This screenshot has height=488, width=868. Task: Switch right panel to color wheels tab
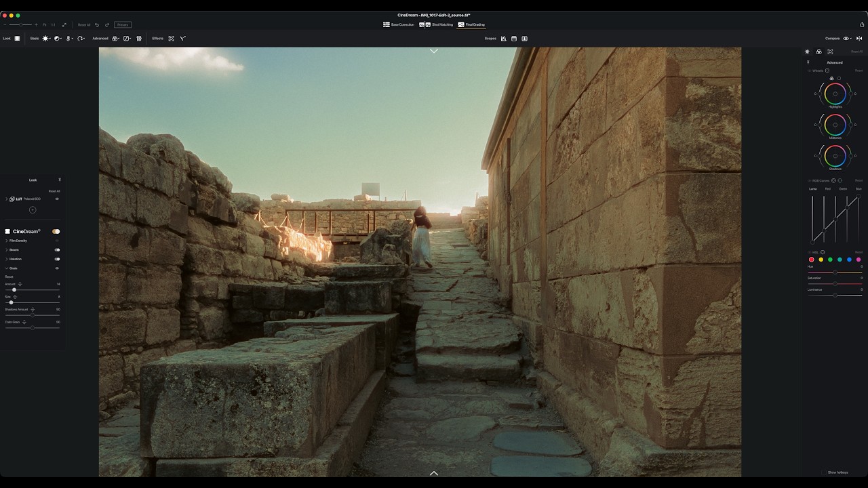[x=818, y=52]
